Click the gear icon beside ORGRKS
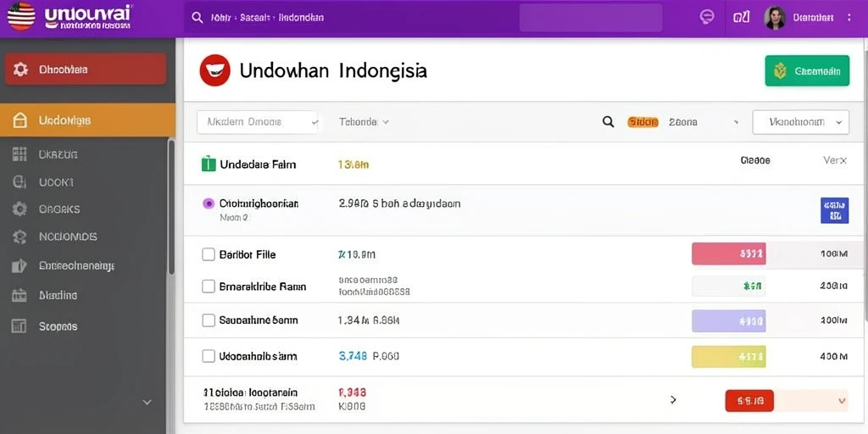The height and width of the screenshot is (434, 868). pos(19,209)
